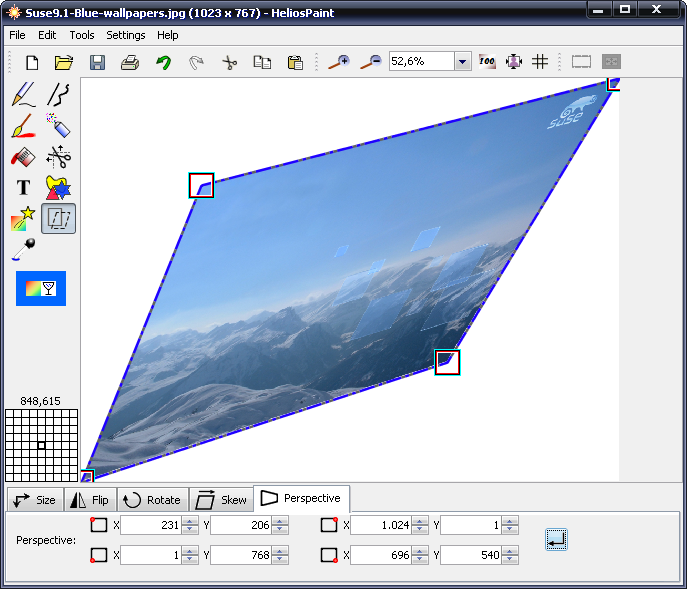
Task: Select the shapes tool
Action: 59,188
